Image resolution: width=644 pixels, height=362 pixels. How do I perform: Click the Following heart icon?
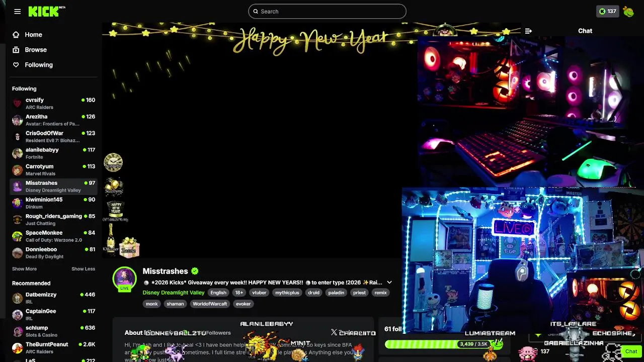tap(16, 65)
